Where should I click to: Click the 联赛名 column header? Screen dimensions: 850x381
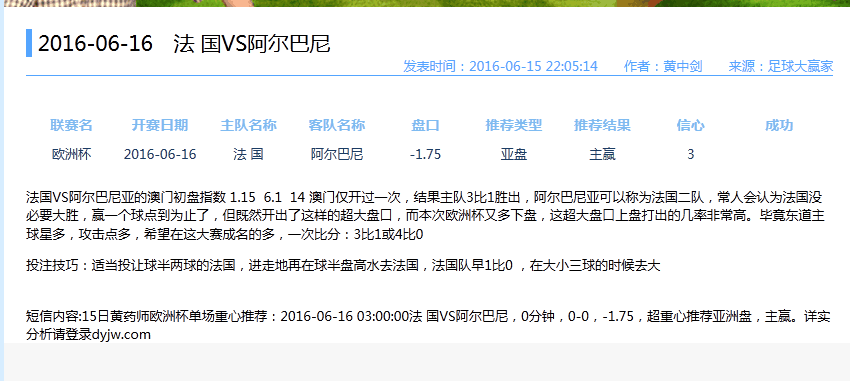(72, 126)
